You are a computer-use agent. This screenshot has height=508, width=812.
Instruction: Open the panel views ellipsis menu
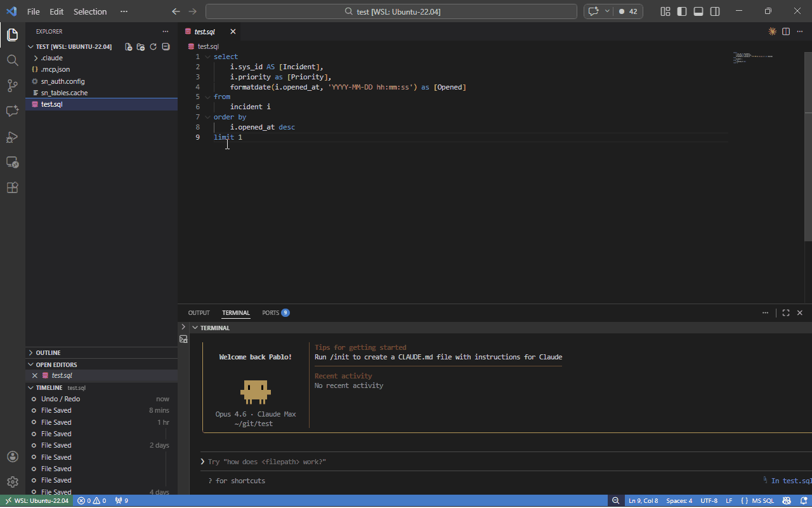point(766,312)
